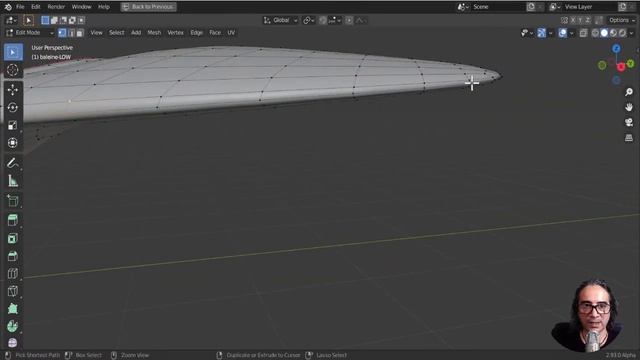Toggle snapping magnet button
640x360 pixels.
pyautogui.click(x=323, y=20)
